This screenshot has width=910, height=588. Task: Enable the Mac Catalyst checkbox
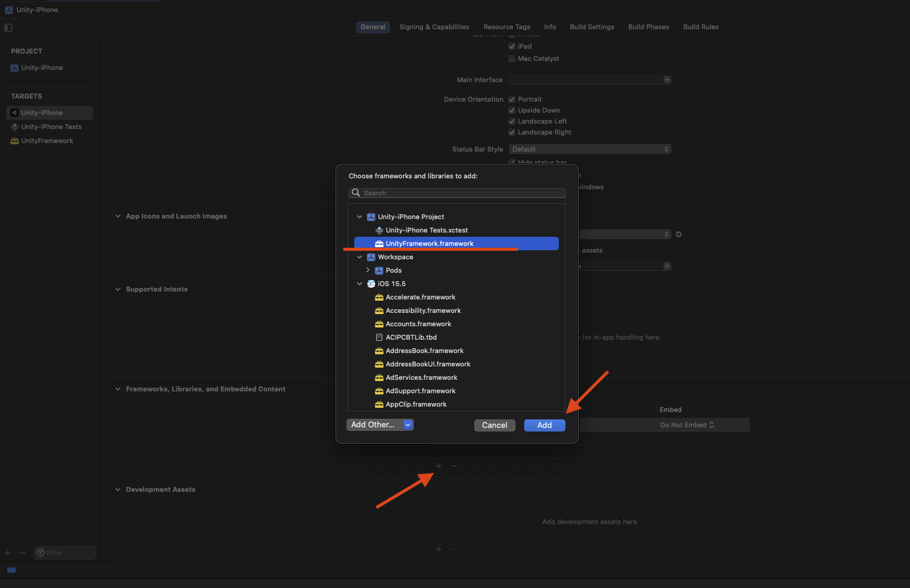coord(512,58)
